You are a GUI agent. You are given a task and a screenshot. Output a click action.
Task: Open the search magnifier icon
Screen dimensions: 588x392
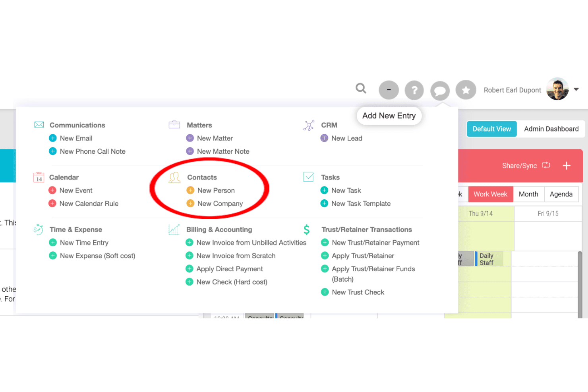click(361, 88)
